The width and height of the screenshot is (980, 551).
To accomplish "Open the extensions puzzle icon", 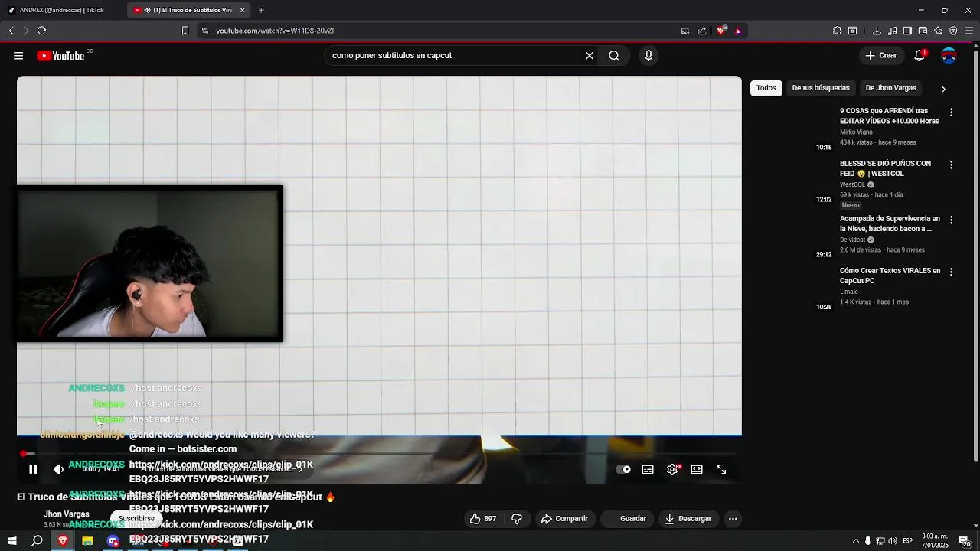I will [837, 31].
